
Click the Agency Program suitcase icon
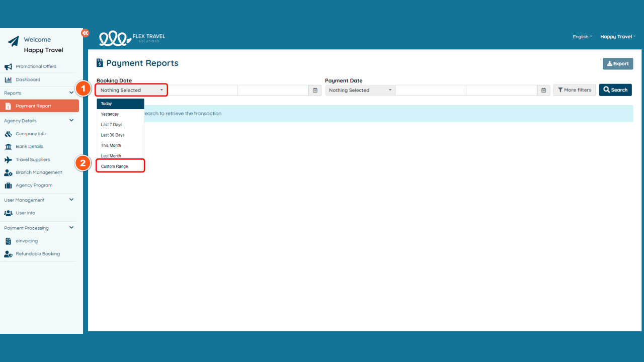click(x=8, y=186)
